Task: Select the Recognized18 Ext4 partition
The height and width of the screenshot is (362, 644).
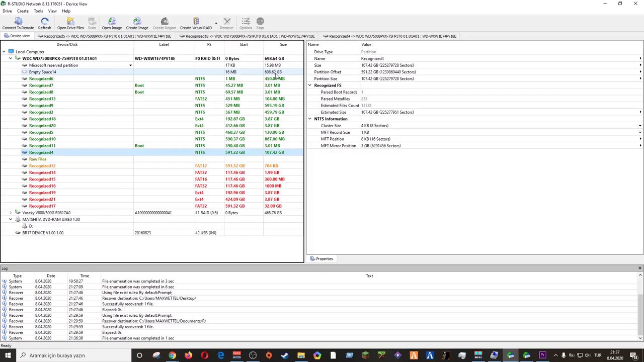Action: 152,119
